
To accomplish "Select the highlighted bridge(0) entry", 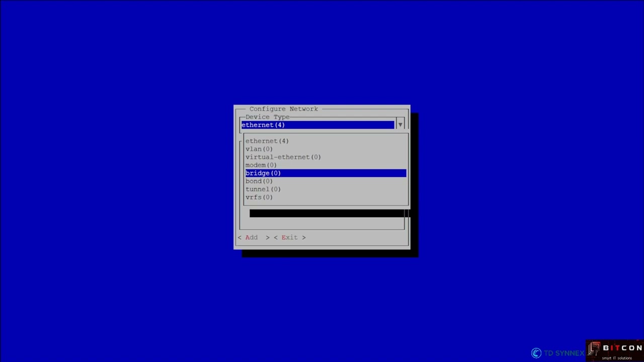I will (326, 173).
